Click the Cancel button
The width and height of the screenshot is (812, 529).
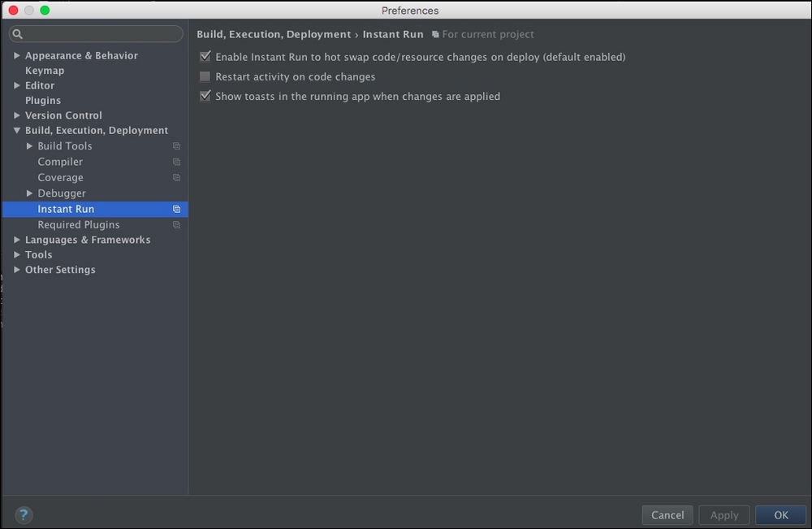click(x=667, y=515)
